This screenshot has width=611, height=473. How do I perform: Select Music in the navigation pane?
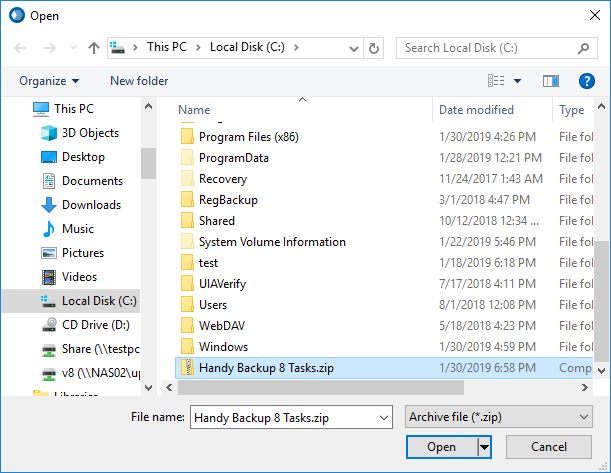coord(77,229)
